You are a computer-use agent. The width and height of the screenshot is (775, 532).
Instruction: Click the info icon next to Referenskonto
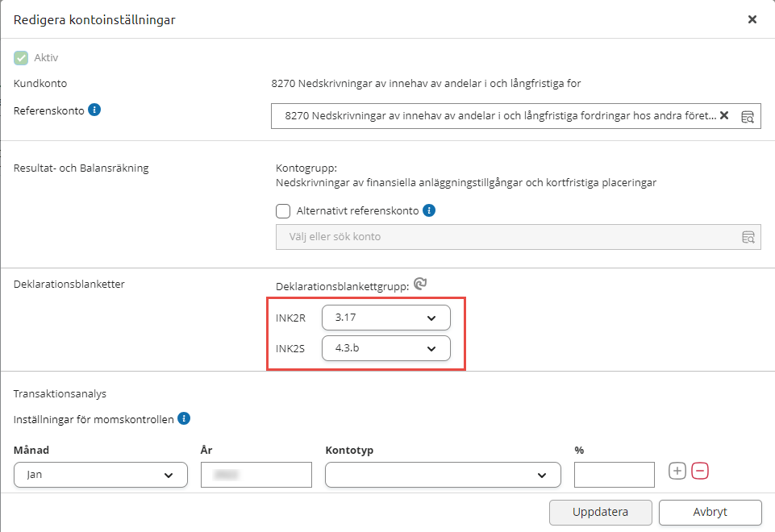coord(94,110)
